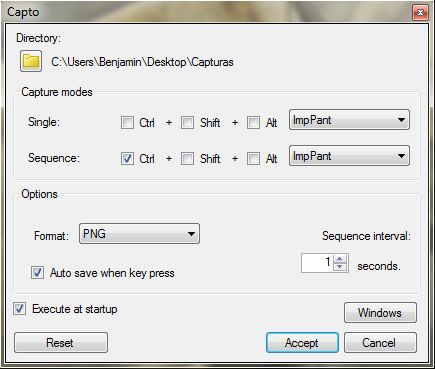The width and height of the screenshot is (435, 369).
Task: Enable Ctrl modifier for Single capture
Action: (127, 123)
